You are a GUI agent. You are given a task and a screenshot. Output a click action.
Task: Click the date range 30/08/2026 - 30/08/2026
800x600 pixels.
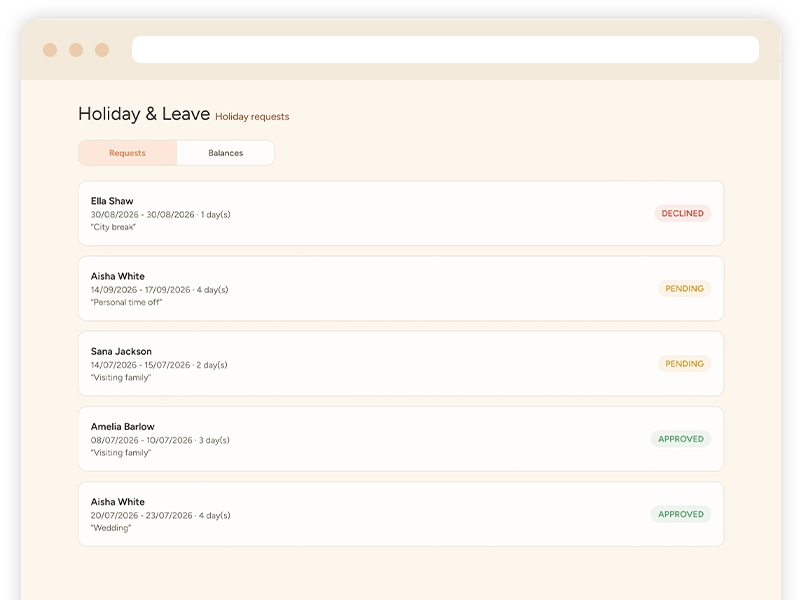coord(142,215)
